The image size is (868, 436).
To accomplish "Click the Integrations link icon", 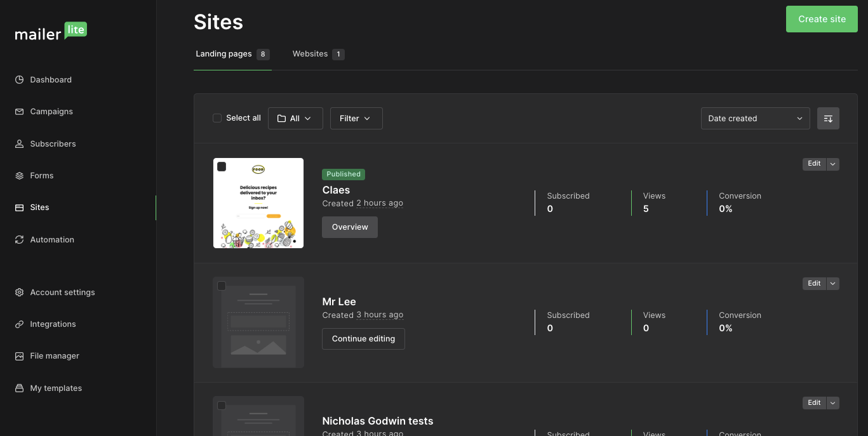I will (x=19, y=324).
